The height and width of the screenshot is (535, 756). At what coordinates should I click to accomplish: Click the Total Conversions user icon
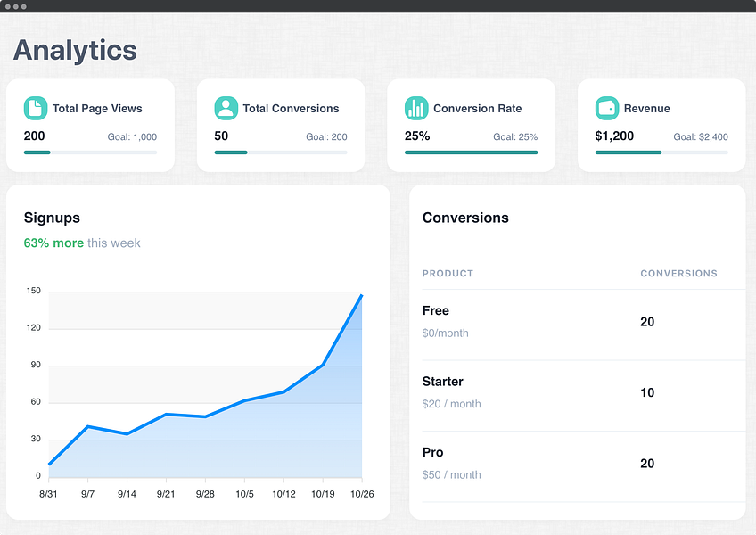click(x=226, y=108)
